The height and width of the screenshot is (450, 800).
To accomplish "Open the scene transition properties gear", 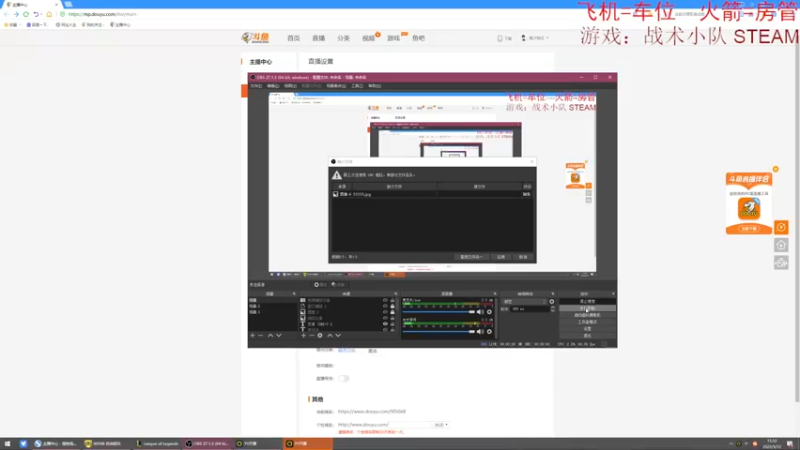I will coord(552,302).
